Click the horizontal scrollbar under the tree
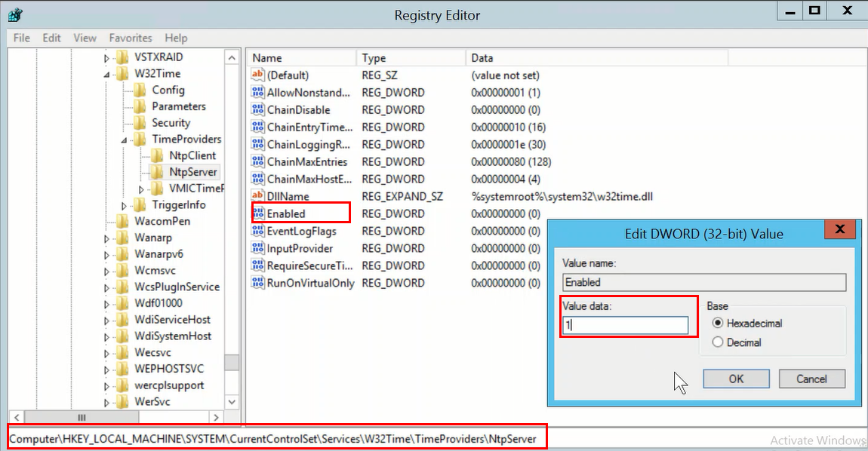The height and width of the screenshot is (451, 868). [x=82, y=416]
